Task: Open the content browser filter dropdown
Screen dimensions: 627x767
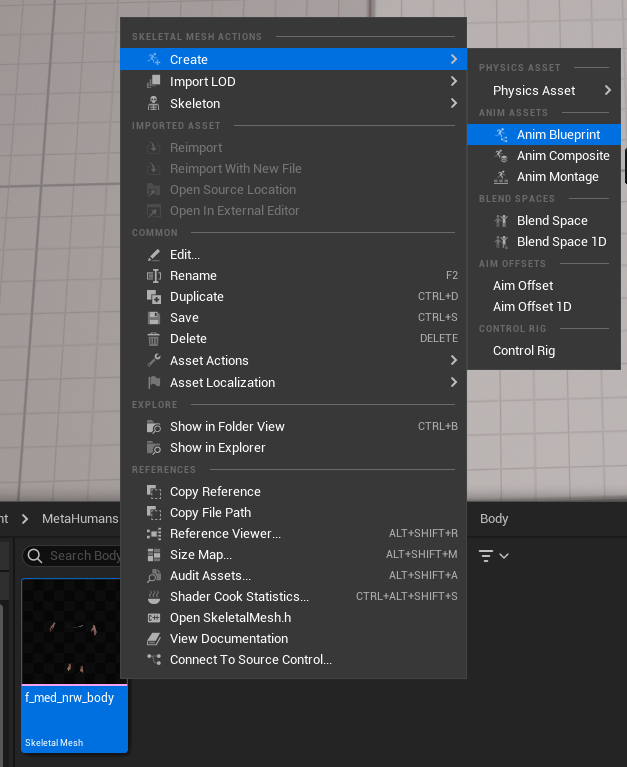Action: [x=493, y=555]
